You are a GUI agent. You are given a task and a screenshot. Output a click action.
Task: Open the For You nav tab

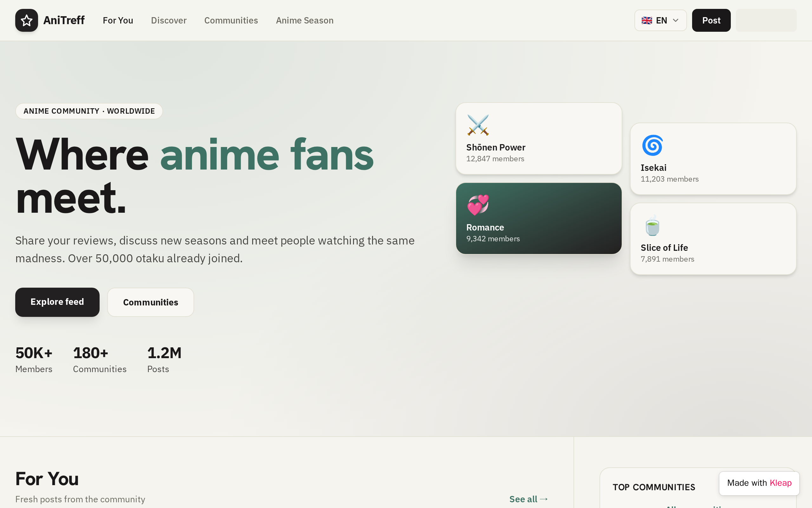[x=118, y=21]
